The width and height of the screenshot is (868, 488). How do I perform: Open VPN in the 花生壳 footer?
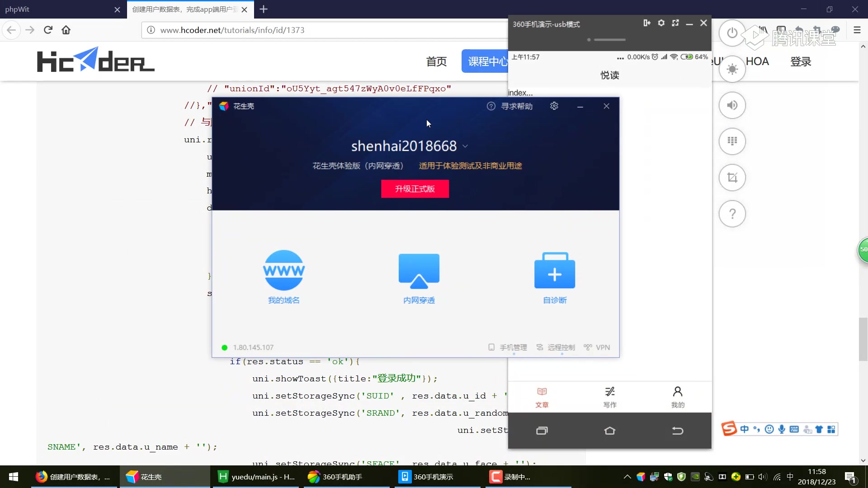coord(597,347)
